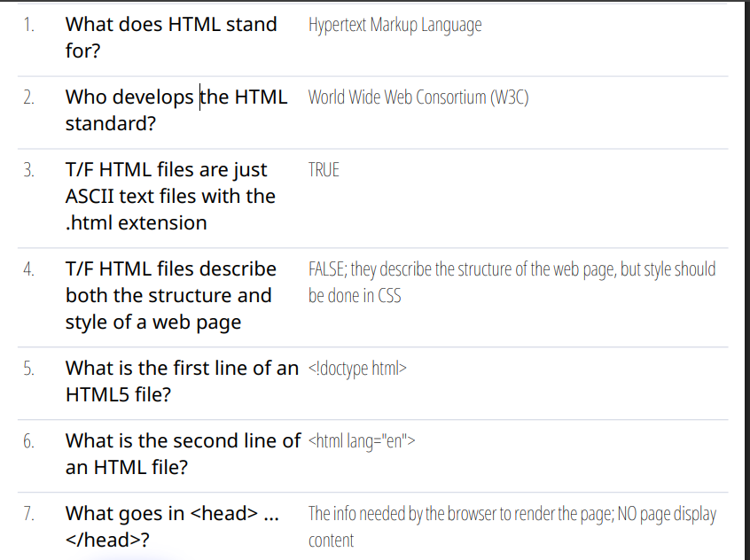Click the question about structure and style
This screenshot has width=750, height=560.
coord(171,296)
